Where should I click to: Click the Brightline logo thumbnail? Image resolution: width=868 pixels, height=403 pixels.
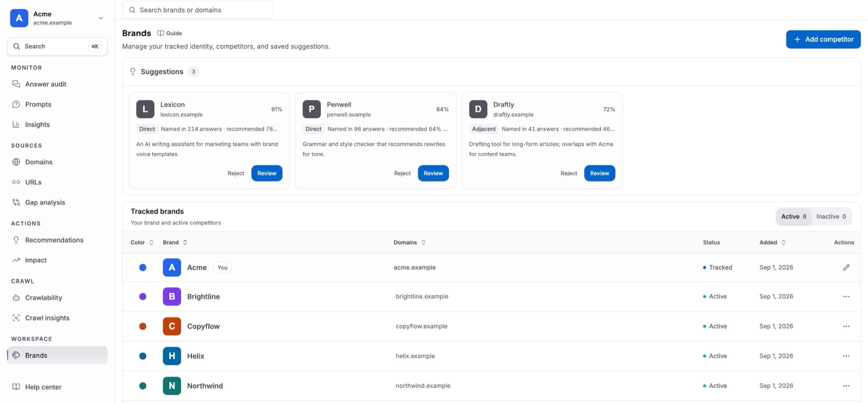[172, 297]
